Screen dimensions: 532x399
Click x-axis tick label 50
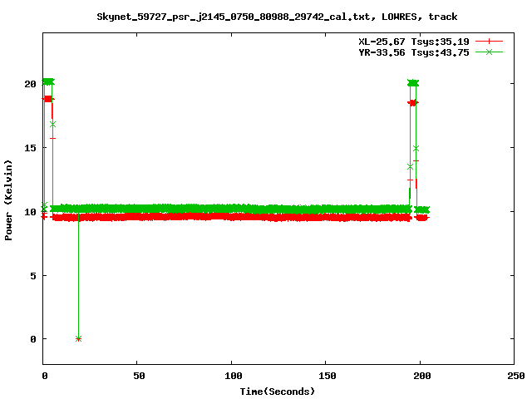(x=139, y=376)
